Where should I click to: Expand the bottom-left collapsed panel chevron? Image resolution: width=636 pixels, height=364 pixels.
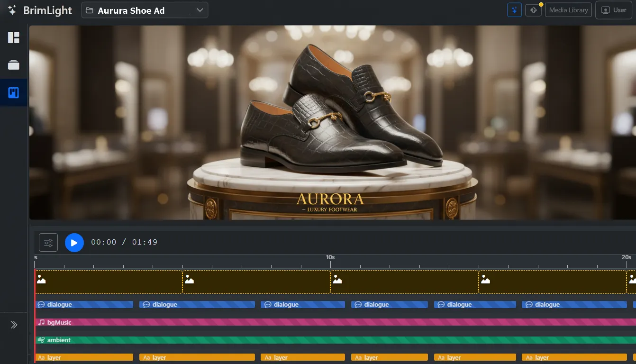tap(14, 324)
